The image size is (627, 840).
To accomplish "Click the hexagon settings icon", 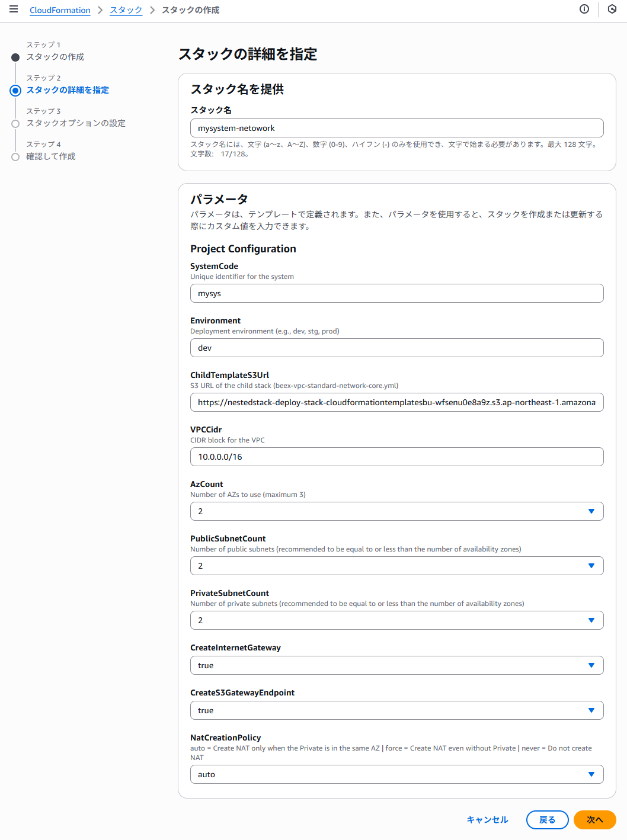I will pos(612,9).
